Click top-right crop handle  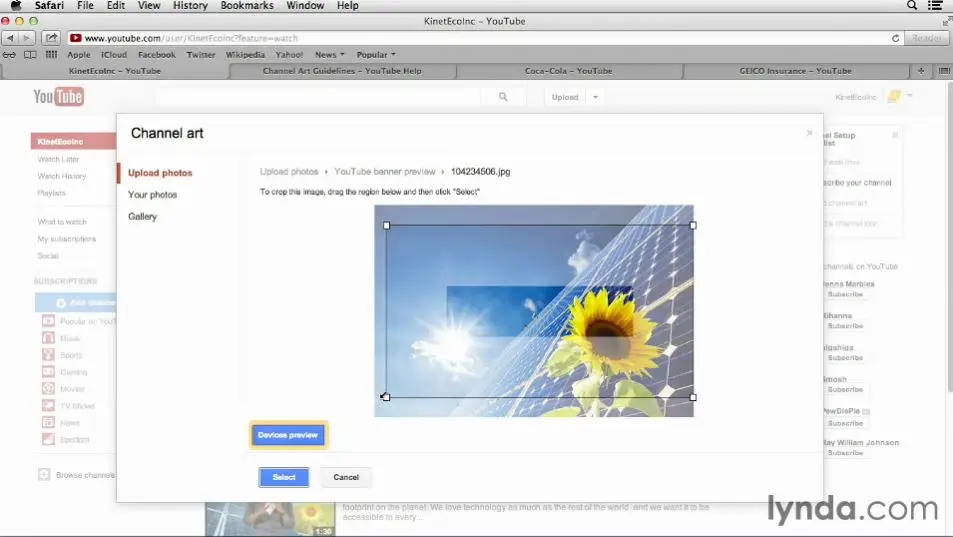pyautogui.click(x=693, y=225)
